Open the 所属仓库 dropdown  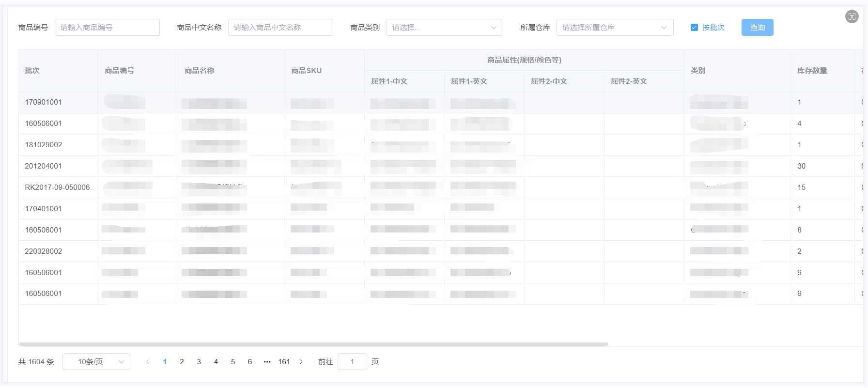click(615, 28)
